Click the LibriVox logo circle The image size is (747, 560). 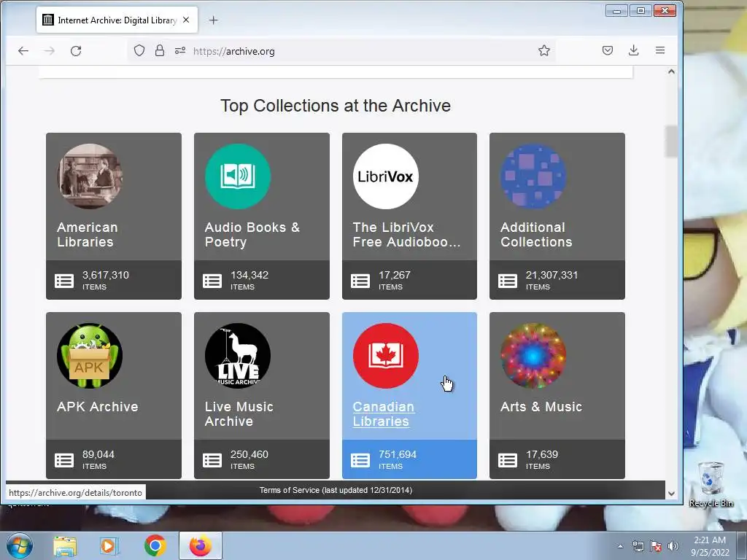coord(386,176)
